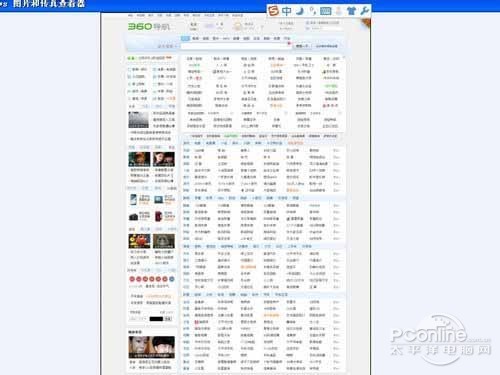
Task: Click the blue lottery ball
Action: coord(172,279)
